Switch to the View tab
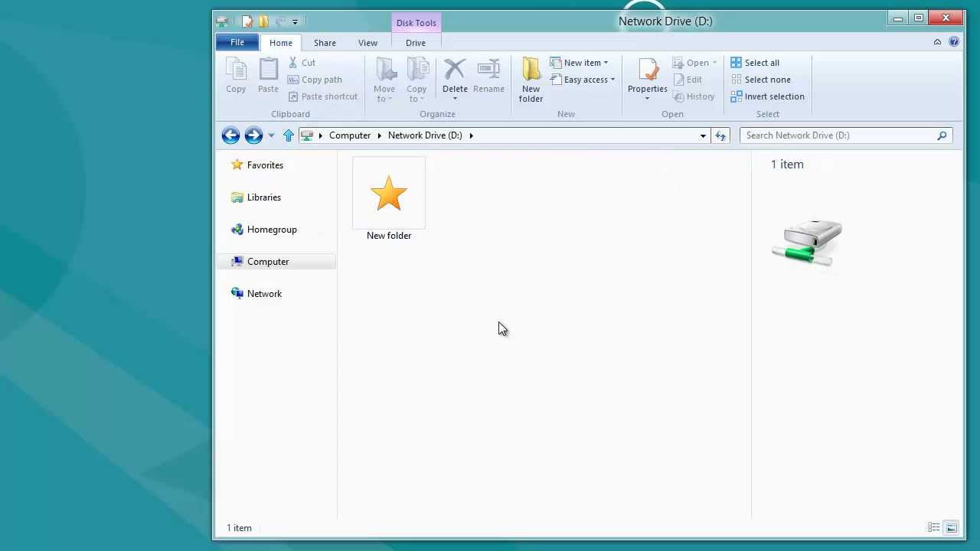 [x=367, y=43]
